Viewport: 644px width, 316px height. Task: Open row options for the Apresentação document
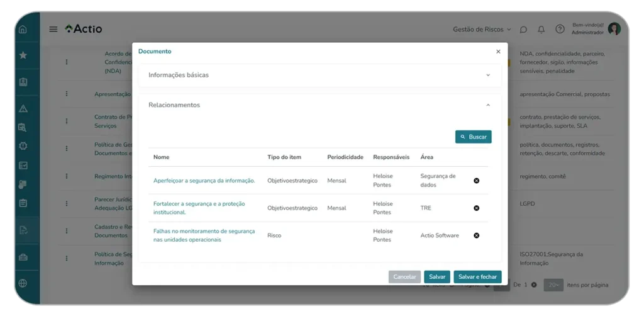(67, 94)
